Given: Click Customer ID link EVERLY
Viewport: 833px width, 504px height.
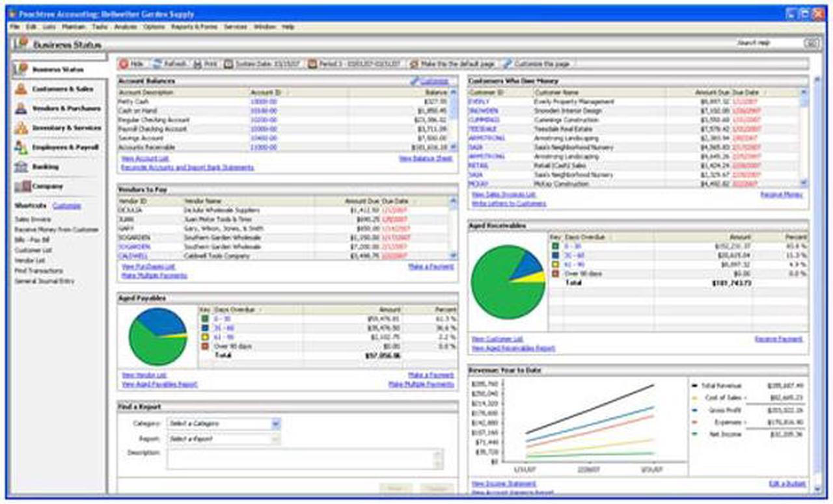Looking at the screenshot, I should [478, 102].
